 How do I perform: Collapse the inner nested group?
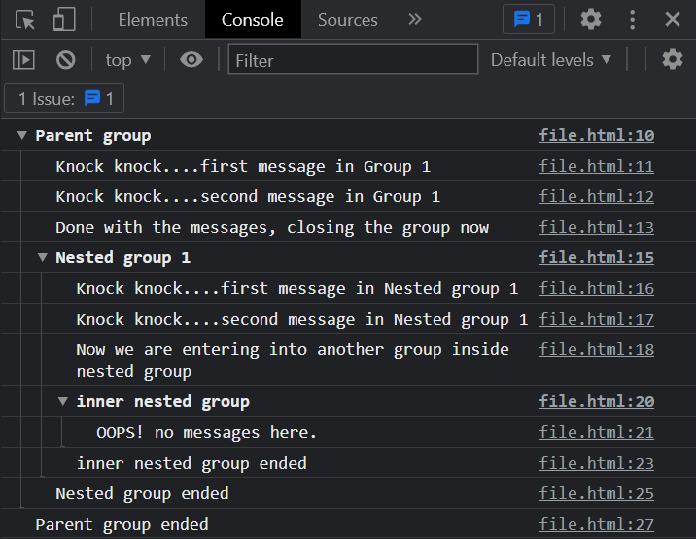point(63,402)
